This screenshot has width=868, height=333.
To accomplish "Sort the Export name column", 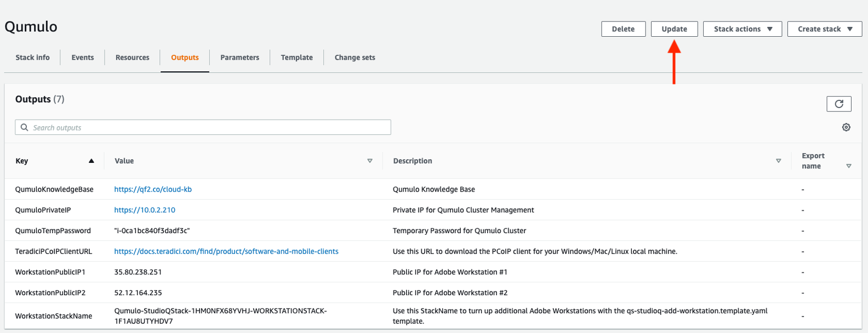I will (x=848, y=166).
